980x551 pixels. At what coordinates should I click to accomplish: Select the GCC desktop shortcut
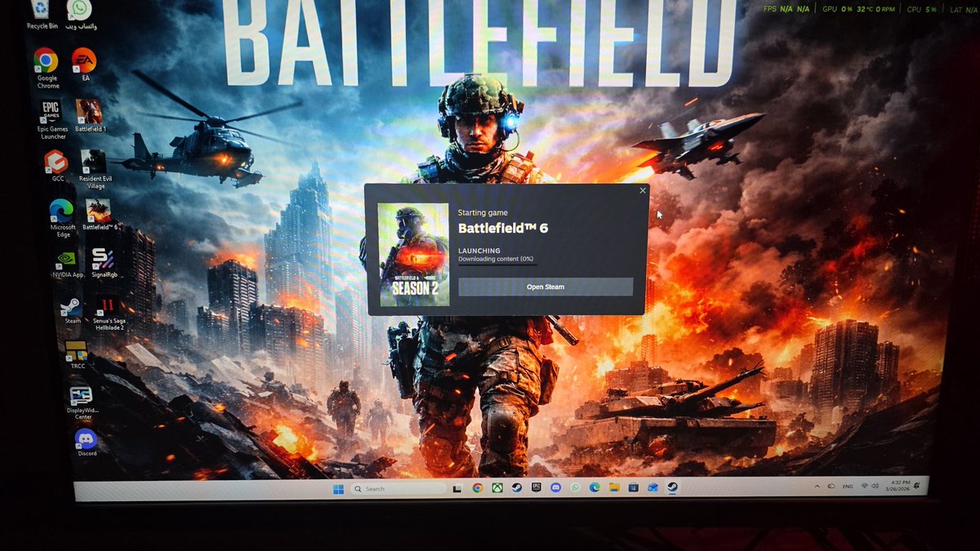(56, 167)
